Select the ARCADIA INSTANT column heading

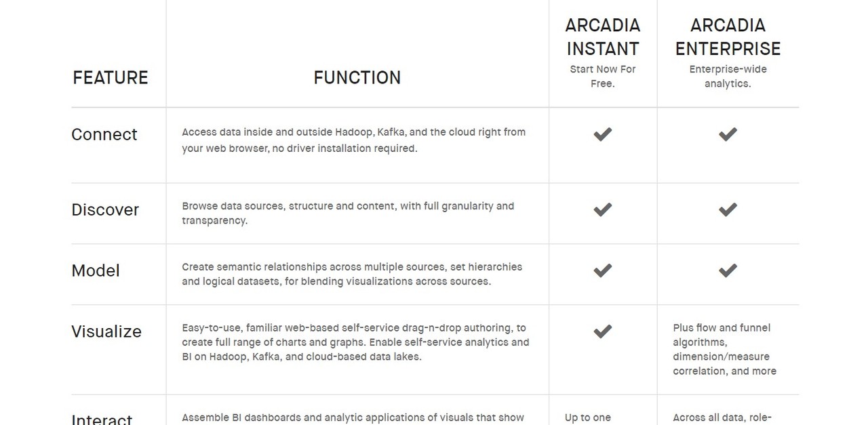tap(602, 37)
